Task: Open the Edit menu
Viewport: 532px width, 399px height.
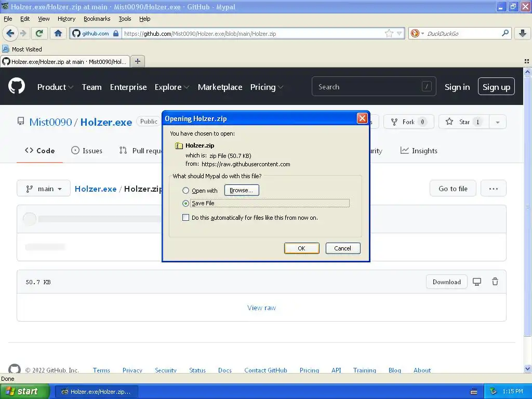Action: coord(25,19)
